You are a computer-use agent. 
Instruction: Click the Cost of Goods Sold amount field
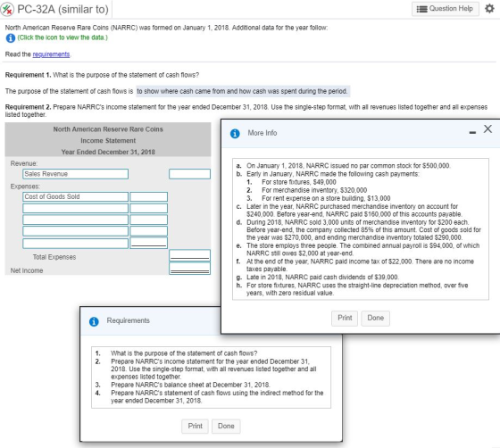148,196
